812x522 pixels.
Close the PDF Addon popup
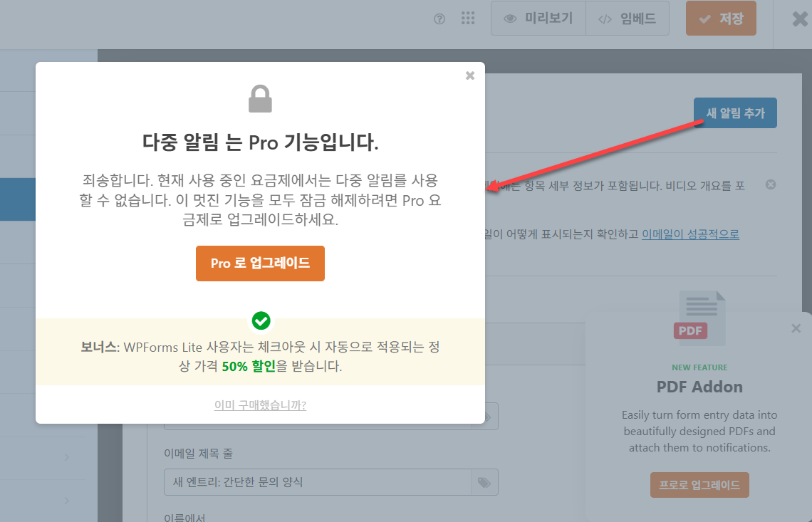point(796,328)
